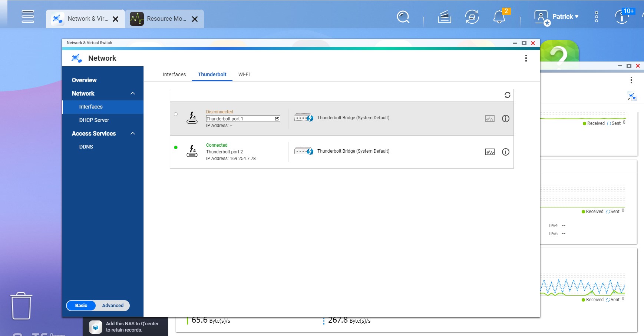The image size is (644, 336).
Task: Close the Network & Virtual Switch taskbar tab
Action: click(116, 19)
